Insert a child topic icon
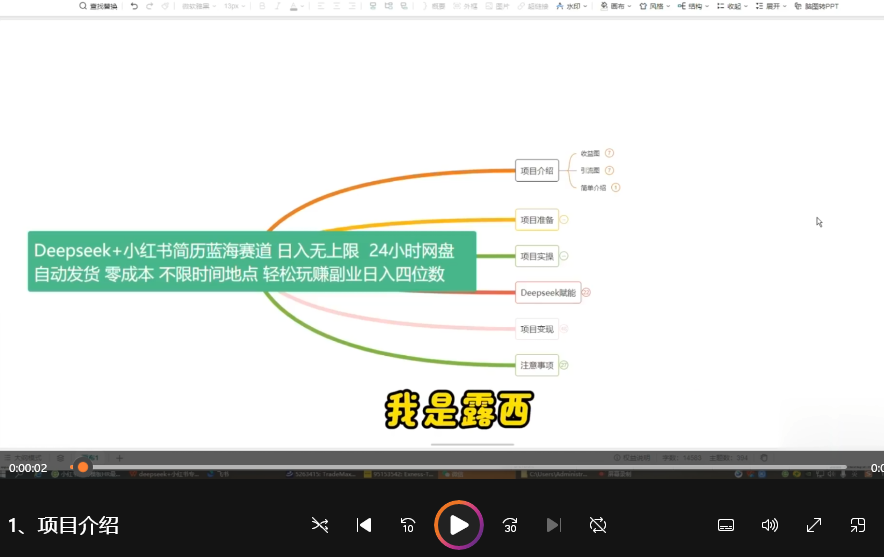 click(373, 6)
